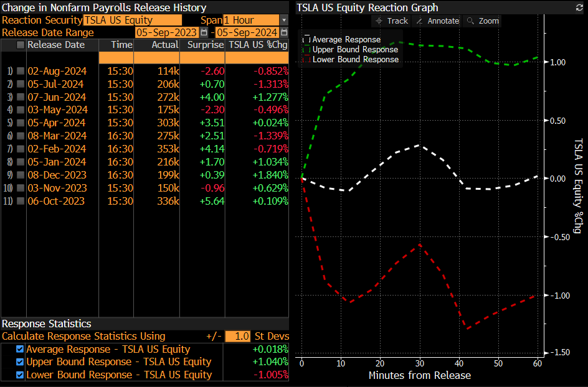Click the Zoom magnifier tool

[x=483, y=21]
